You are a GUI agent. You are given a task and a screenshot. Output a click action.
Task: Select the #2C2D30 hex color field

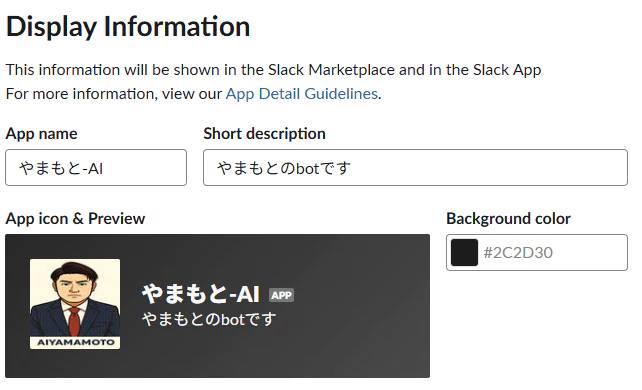pyautogui.click(x=537, y=252)
